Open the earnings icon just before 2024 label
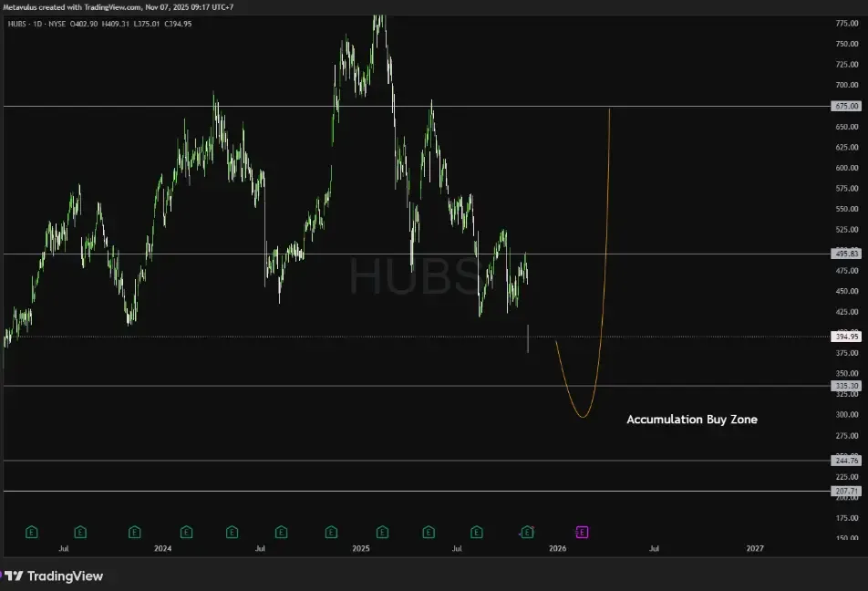868x591 pixels. click(135, 532)
